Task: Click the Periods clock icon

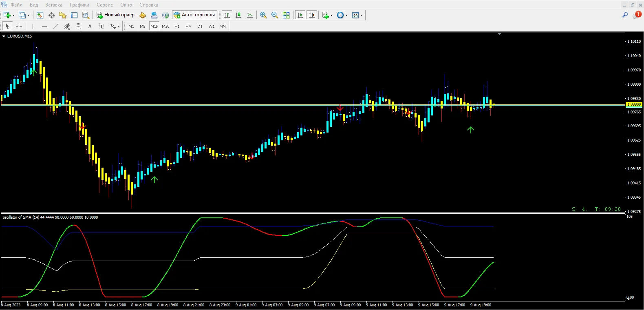Action: (x=340, y=15)
